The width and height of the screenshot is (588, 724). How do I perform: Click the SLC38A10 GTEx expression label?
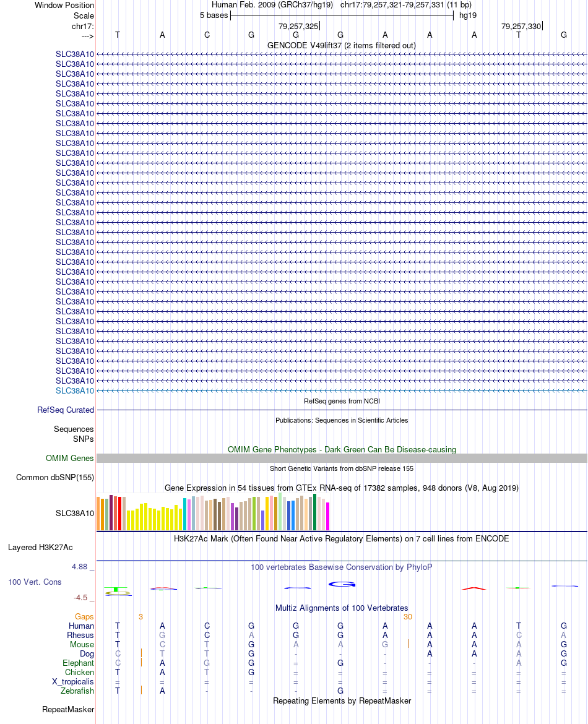tap(75, 513)
